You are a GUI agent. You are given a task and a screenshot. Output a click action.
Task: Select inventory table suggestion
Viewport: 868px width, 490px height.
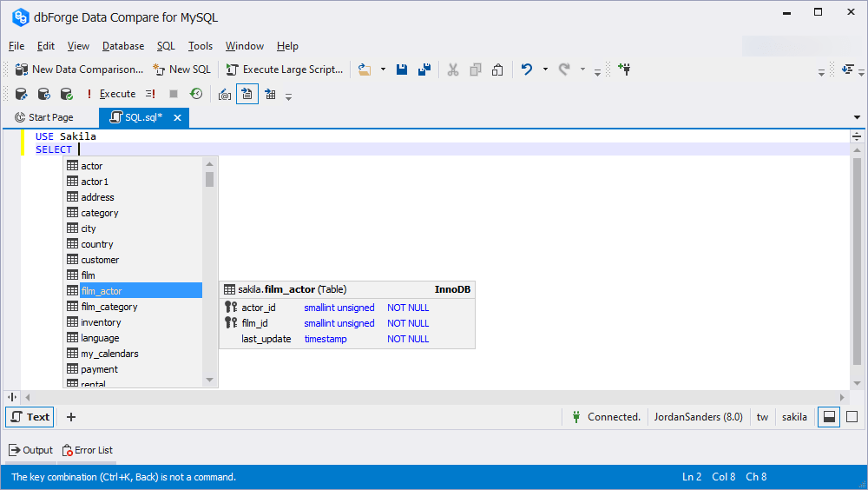[134, 322]
